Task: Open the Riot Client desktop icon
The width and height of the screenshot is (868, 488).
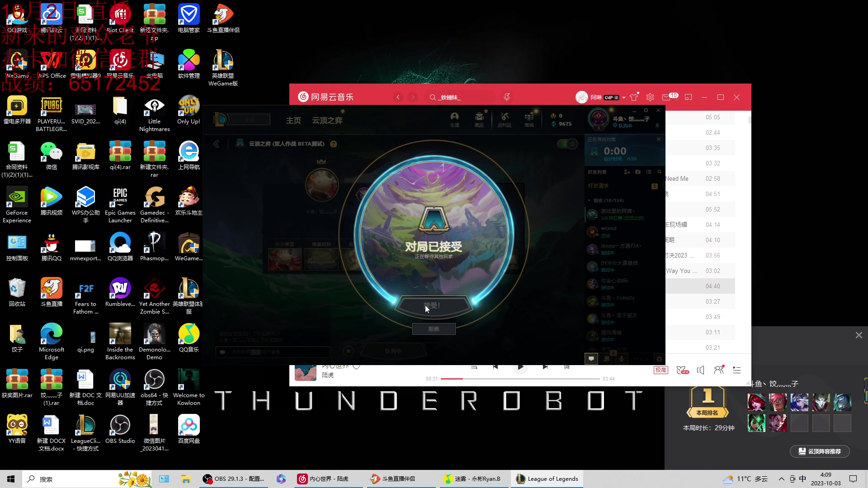Action: coord(120,19)
